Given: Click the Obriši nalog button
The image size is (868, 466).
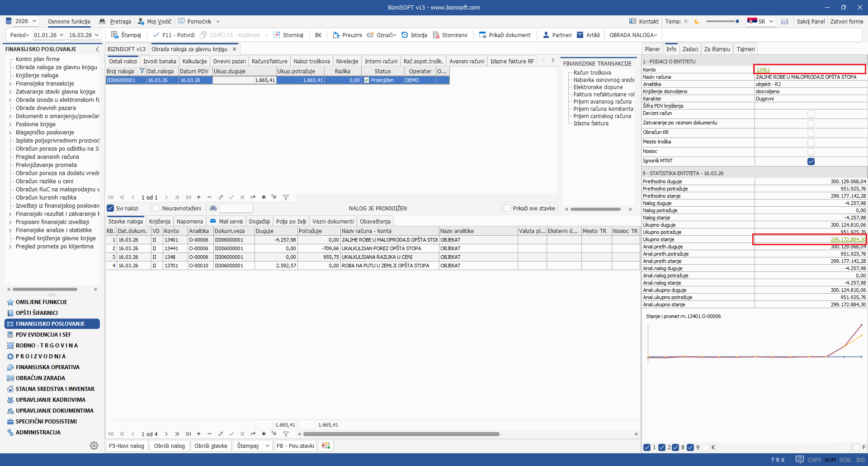Looking at the screenshot, I should [169, 446].
